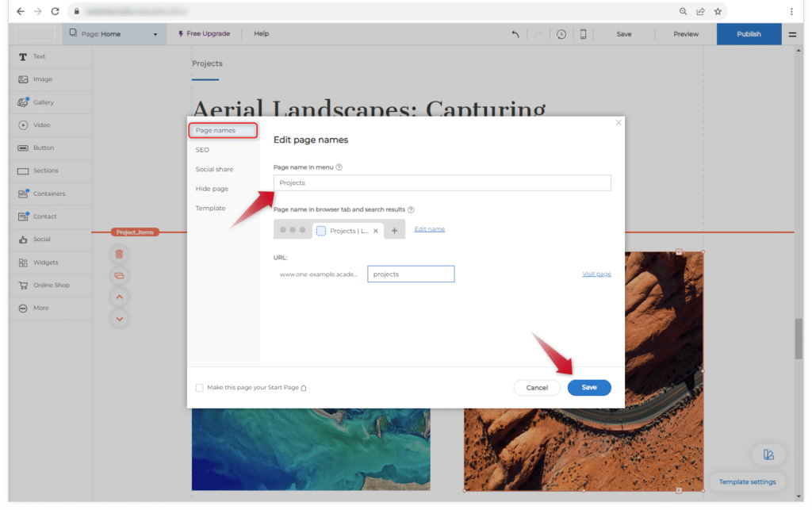Select Social share in dialog menu
The width and height of the screenshot is (812, 510).
click(x=214, y=169)
